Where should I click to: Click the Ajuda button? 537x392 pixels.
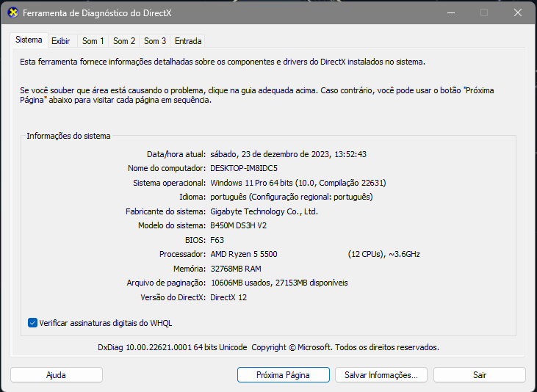click(56, 375)
